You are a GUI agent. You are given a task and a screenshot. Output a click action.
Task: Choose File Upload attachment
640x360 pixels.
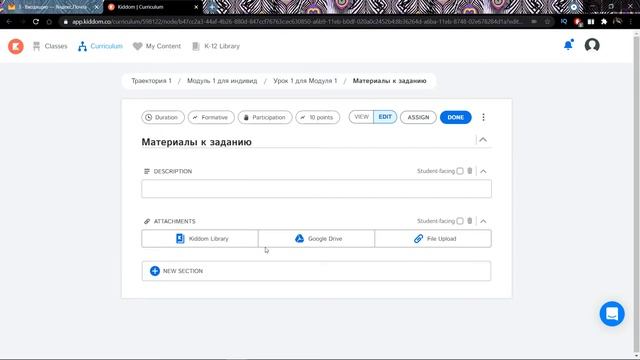pyautogui.click(x=433, y=239)
